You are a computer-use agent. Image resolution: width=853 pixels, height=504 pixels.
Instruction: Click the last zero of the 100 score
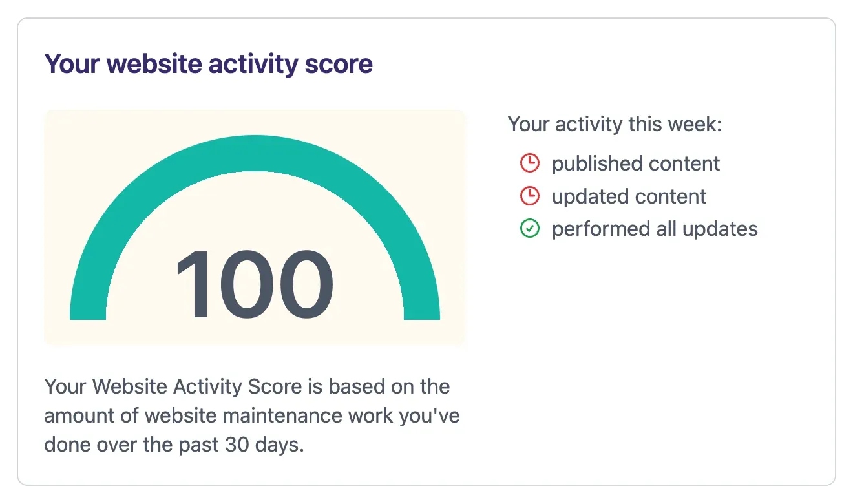point(304,285)
